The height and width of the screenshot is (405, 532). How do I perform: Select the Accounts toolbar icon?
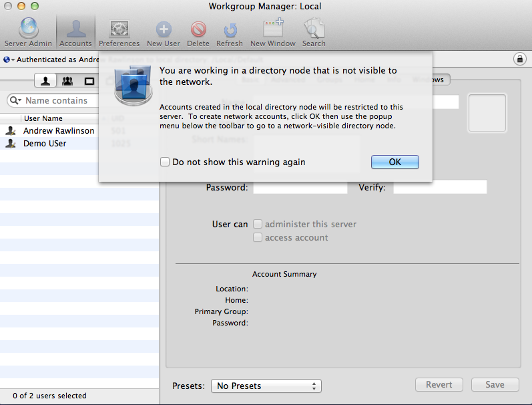[x=75, y=33]
